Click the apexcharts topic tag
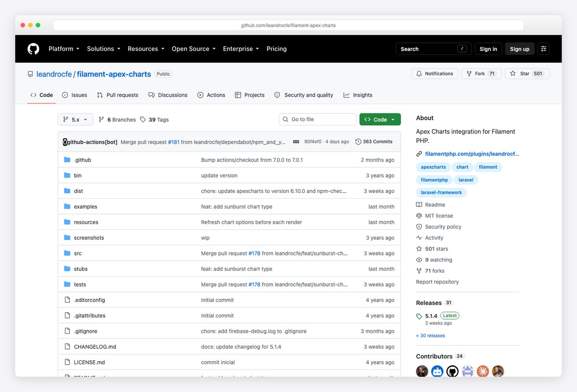 [433, 167]
